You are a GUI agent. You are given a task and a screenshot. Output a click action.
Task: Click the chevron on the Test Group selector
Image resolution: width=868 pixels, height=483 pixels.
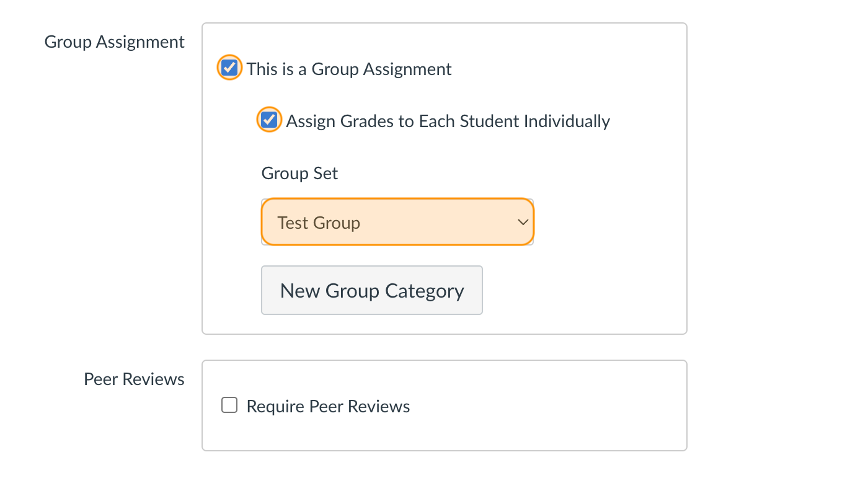521,221
